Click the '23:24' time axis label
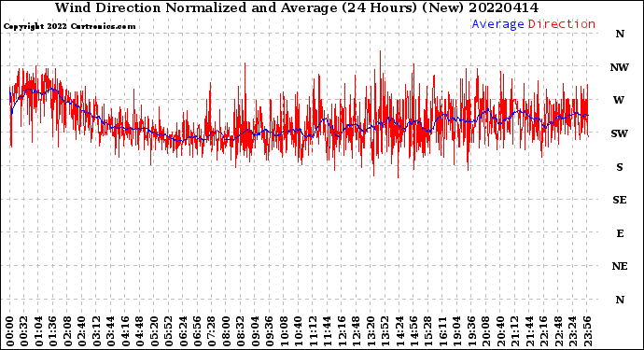Image resolution: width=644 pixels, height=350 pixels. coord(572,331)
